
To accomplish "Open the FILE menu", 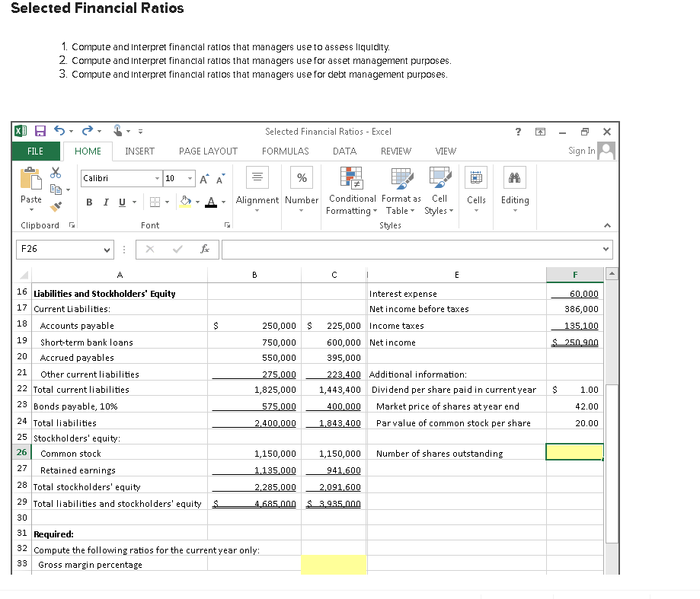I will [35, 151].
